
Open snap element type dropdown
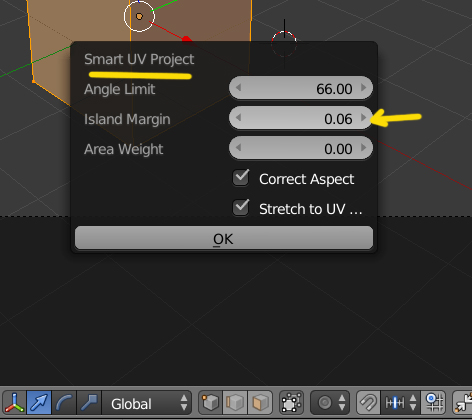[400, 403]
